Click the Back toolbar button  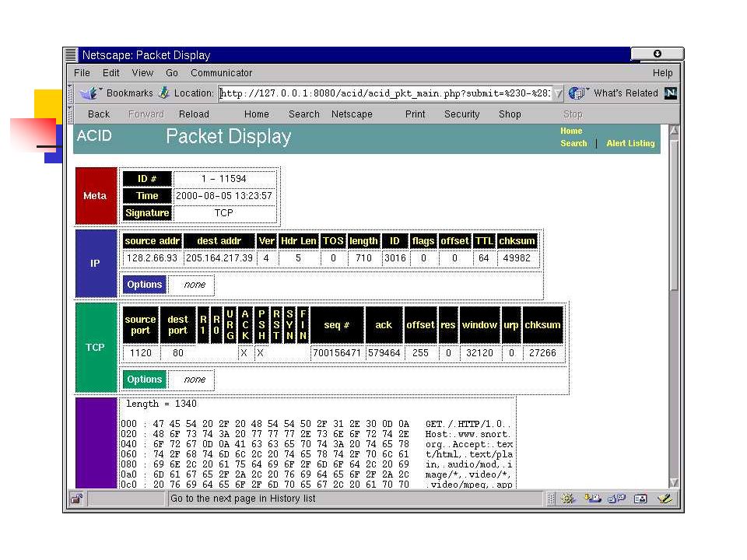pyautogui.click(x=99, y=114)
